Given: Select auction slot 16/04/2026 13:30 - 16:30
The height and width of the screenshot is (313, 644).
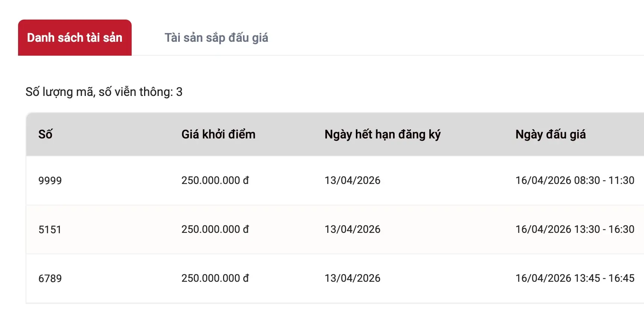Looking at the screenshot, I should pos(574,229).
